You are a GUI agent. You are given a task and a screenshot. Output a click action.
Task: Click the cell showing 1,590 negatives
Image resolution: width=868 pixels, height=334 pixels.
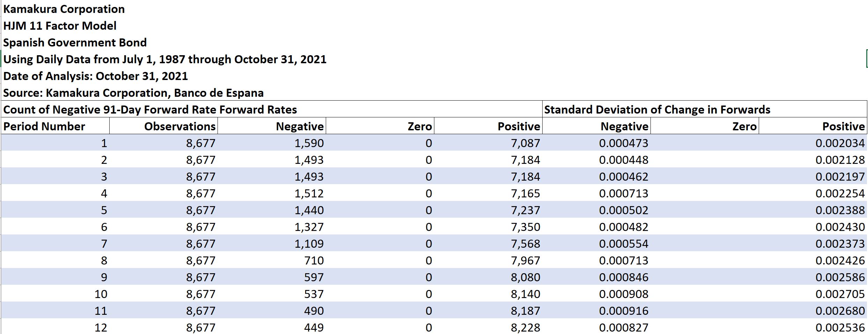click(x=272, y=143)
